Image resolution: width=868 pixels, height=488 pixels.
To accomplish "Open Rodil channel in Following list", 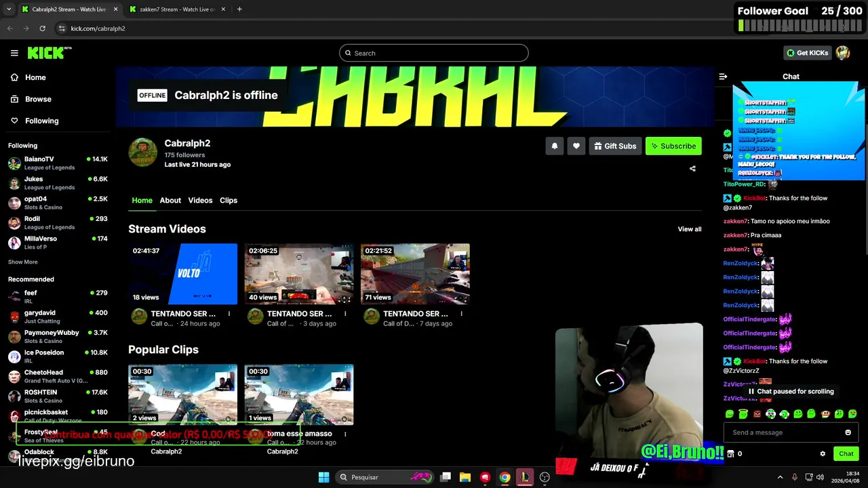I will coord(58,223).
